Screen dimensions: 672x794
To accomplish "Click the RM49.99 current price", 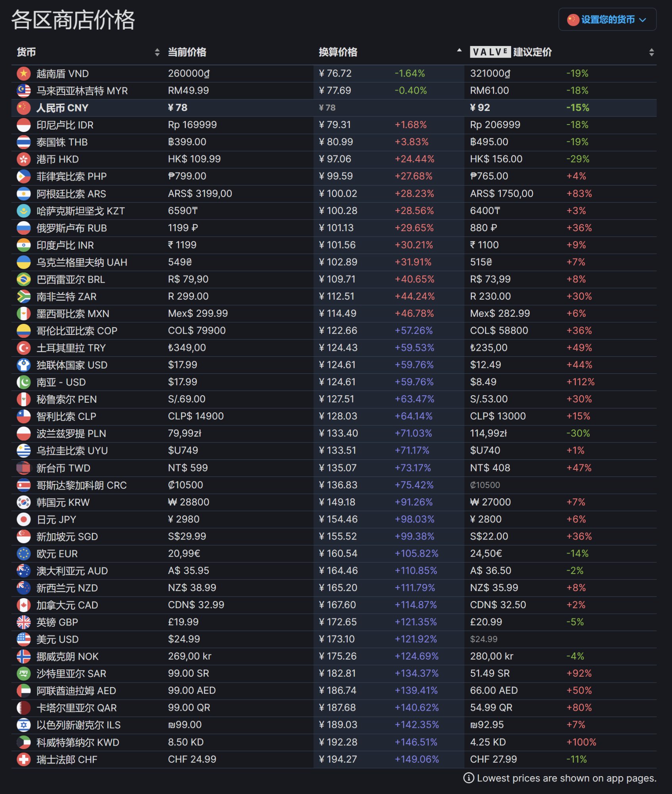I will point(188,90).
